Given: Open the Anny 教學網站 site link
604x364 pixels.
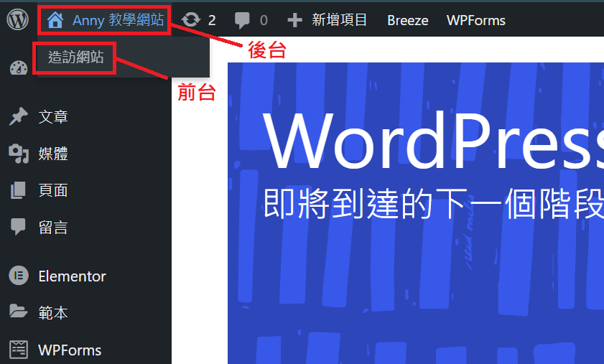Looking at the screenshot, I should 119,20.
